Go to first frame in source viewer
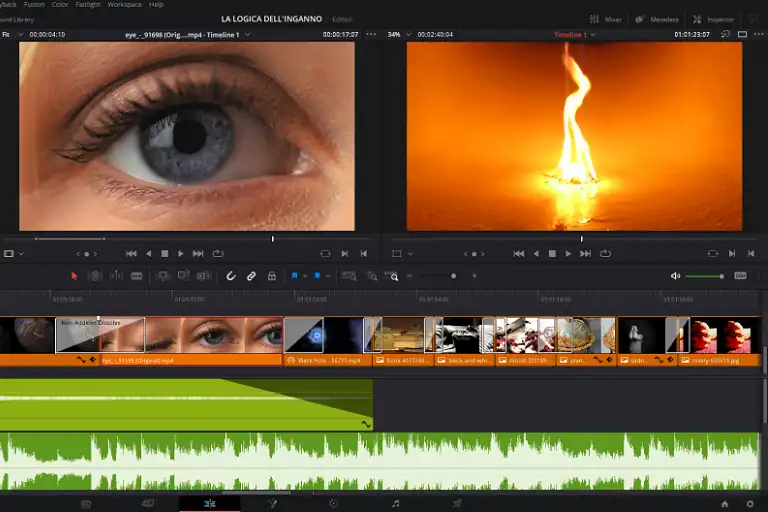 131,254
